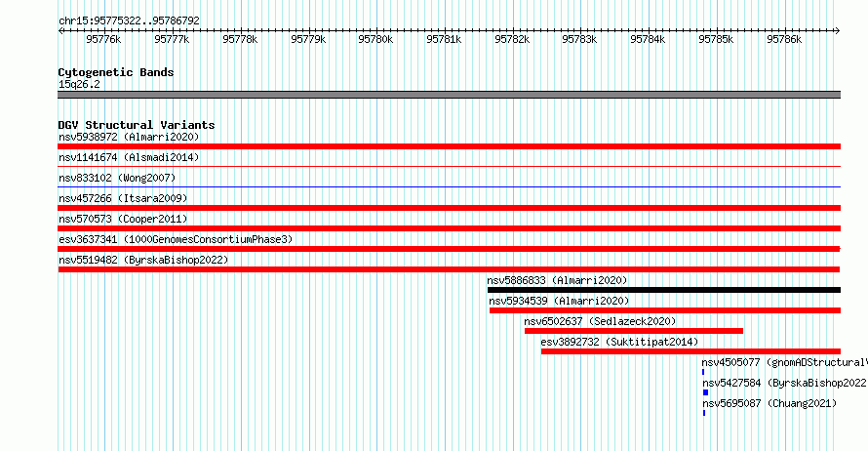Open nsv570573 (Cooper2011) variant
868x451 pixels.
point(123,219)
